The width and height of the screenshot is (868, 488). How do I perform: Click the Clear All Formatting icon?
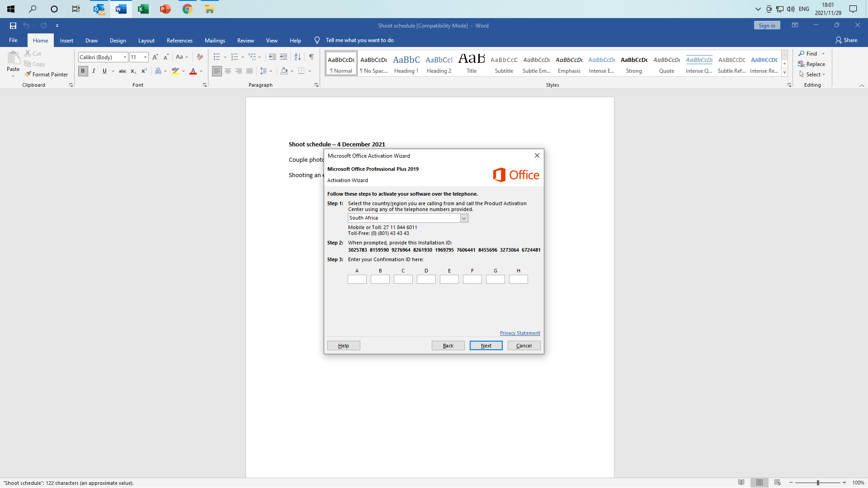(x=200, y=57)
